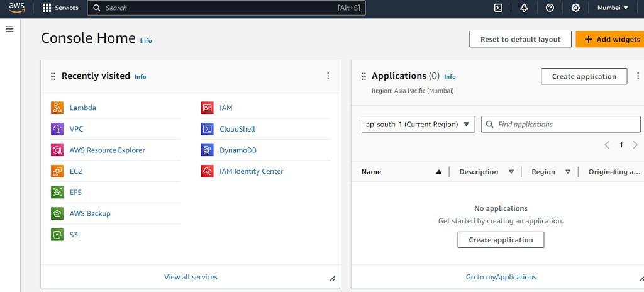Image resolution: width=644 pixels, height=292 pixels.
Task: Open View all services link
Action: coord(191,277)
